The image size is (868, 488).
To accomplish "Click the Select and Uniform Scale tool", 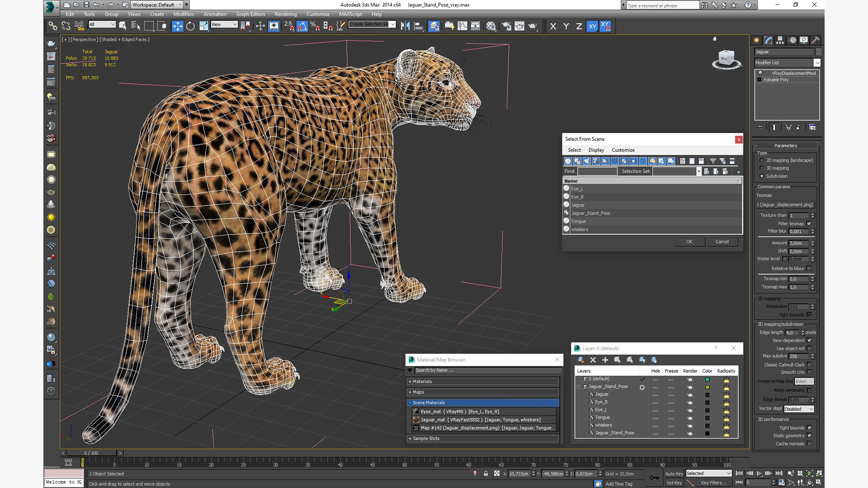I will 203,26.
